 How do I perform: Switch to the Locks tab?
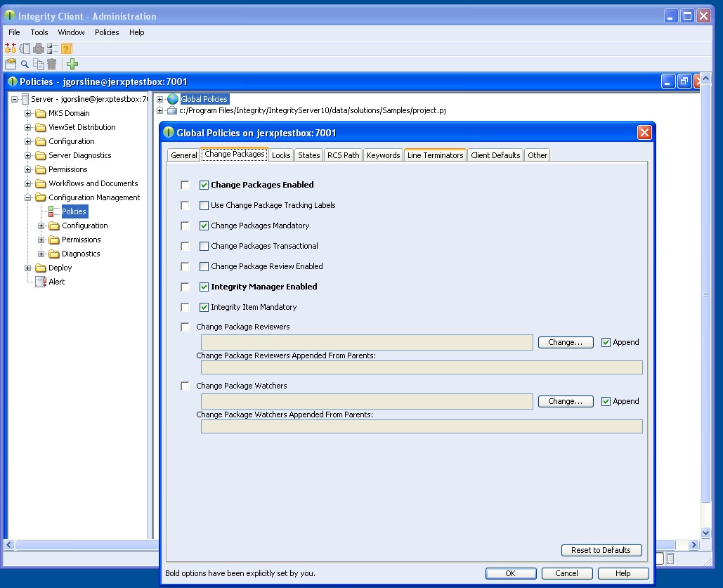coord(281,155)
